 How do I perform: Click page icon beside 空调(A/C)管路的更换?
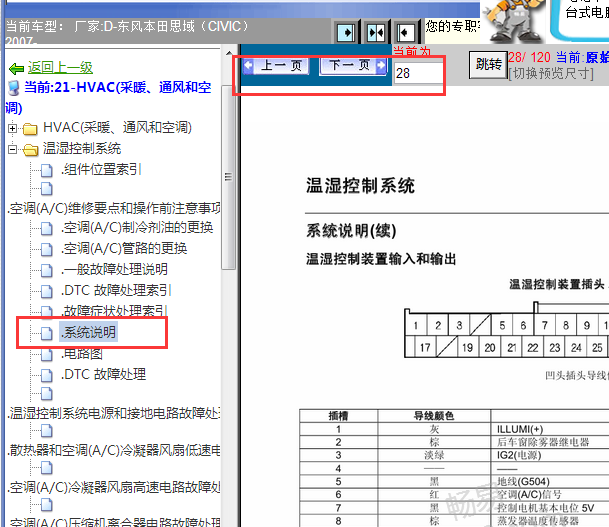click(x=47, y=249)
